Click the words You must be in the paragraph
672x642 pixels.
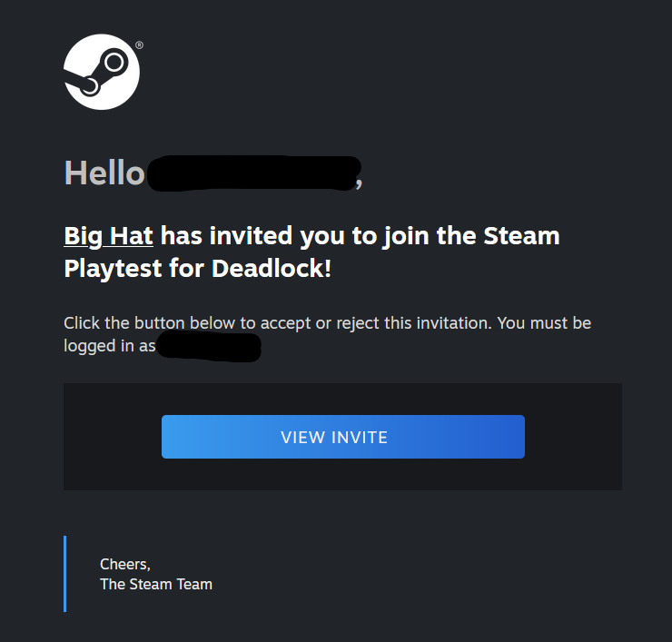tap(544, 323)
